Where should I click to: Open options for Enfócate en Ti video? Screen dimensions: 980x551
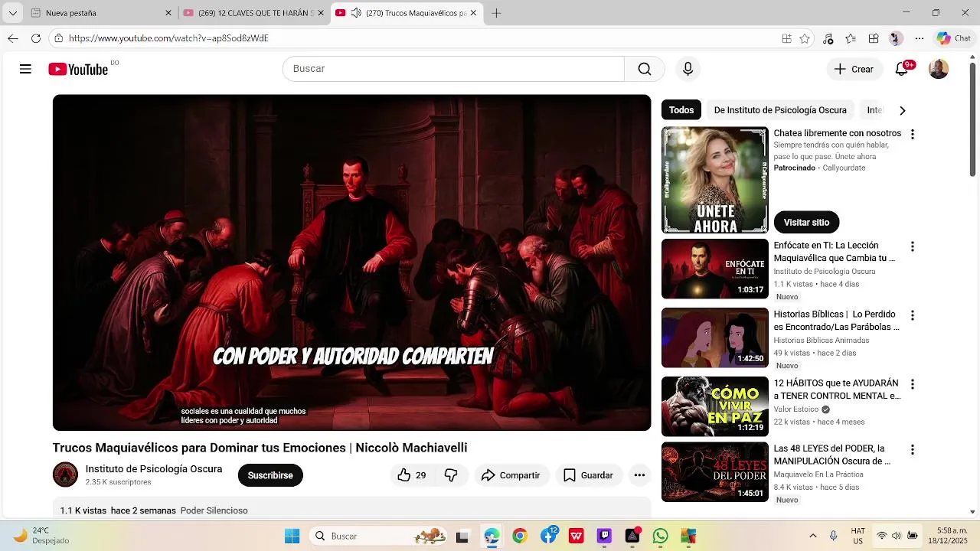coord(912,246)
